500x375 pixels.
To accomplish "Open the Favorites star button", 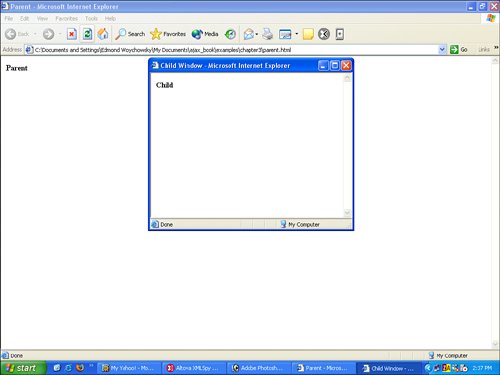I will [x=168, y=34].
